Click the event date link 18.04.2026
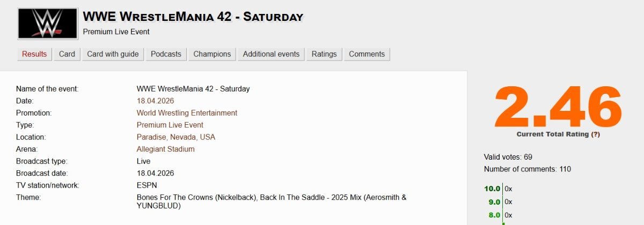The image size is (644, 225). tap(155, 101)
